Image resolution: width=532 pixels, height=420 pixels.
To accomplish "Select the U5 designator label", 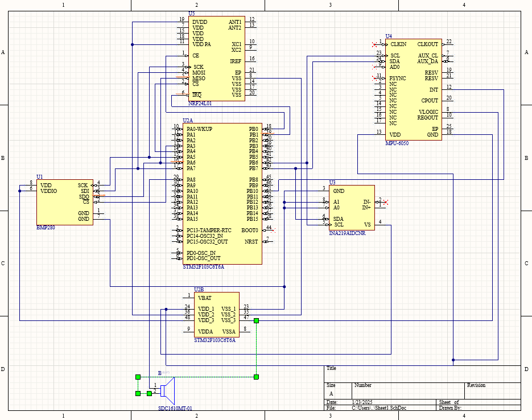I will click(192, 14).
